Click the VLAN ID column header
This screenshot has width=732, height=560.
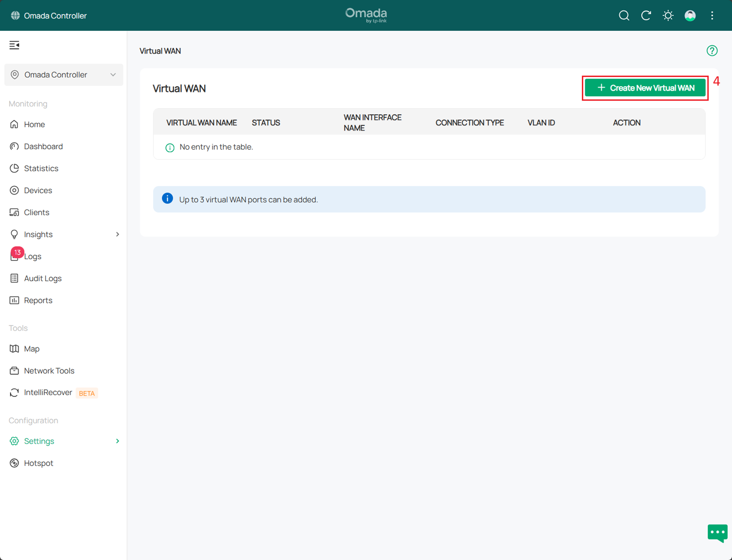541,123
